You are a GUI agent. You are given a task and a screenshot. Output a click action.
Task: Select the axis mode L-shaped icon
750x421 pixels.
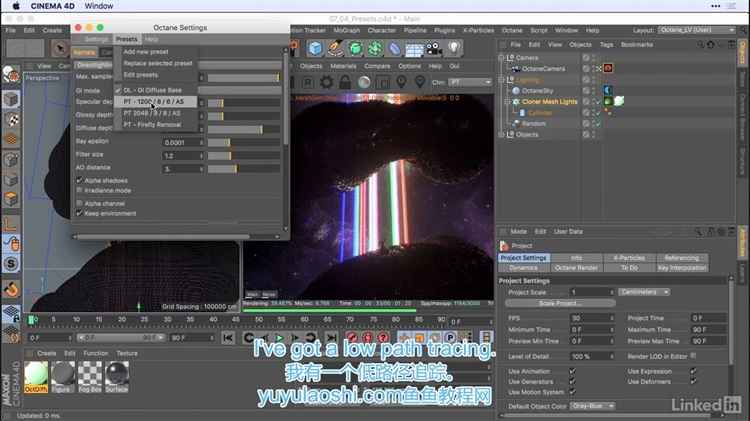[11, 223]
